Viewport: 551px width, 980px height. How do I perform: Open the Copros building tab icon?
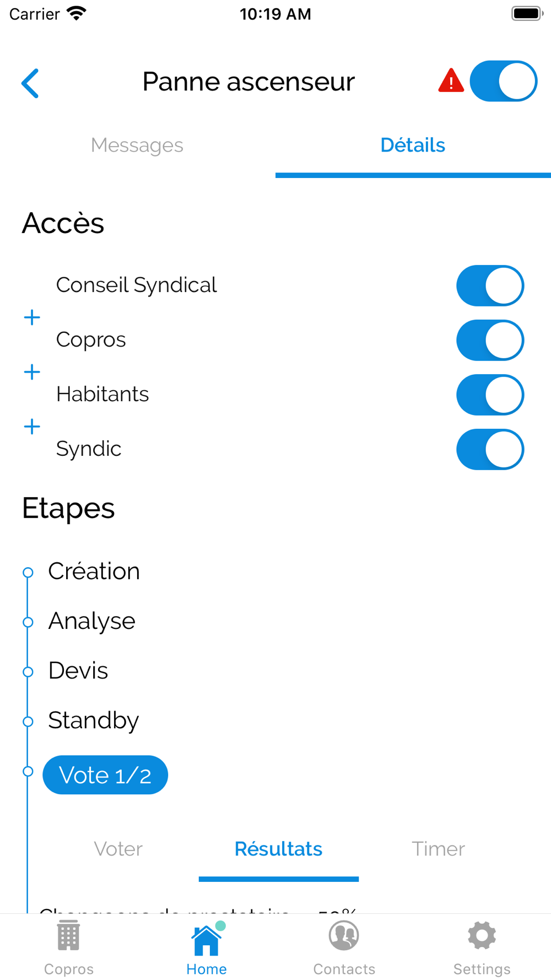click(69, 935)
